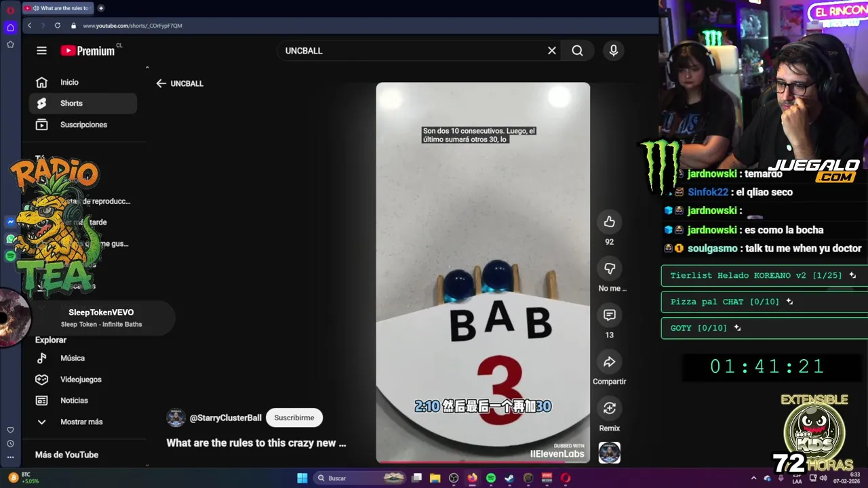Open Suscripciones in sidebar

tap(83, 125)
